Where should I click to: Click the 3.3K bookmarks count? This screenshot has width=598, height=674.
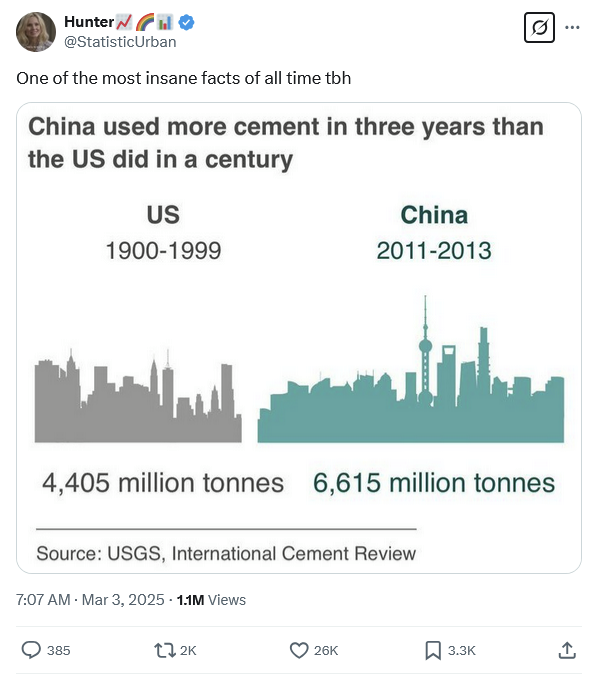tap(462, 650)
